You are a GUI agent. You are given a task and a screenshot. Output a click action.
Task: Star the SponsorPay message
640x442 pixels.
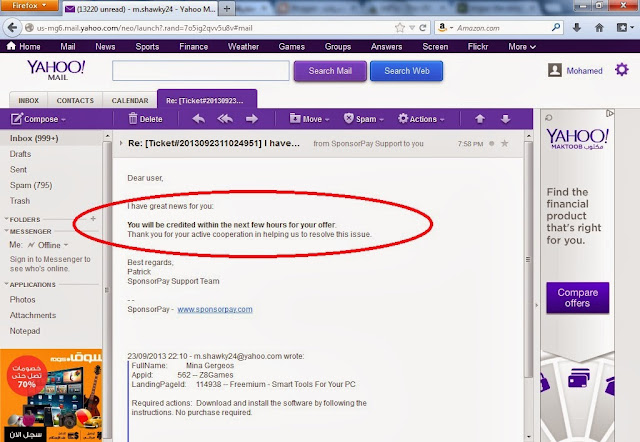[504, 143]
